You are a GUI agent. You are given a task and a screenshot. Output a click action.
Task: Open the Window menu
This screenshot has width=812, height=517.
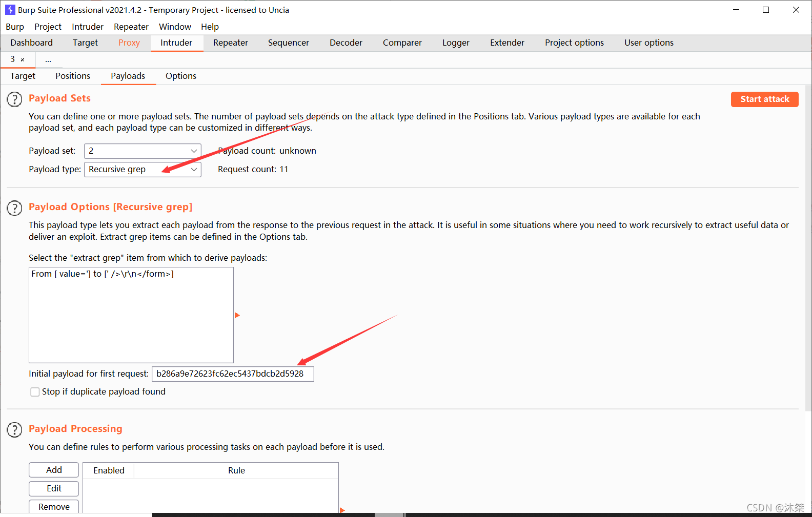pyautogui.click(x=175, y=27)
